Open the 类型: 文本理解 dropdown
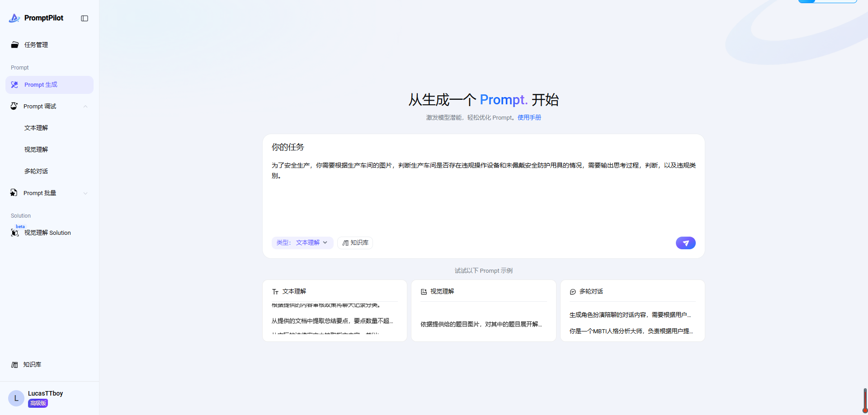Image resolution: width=868 pixels, height=415 pixels. (x=302, y=243)
